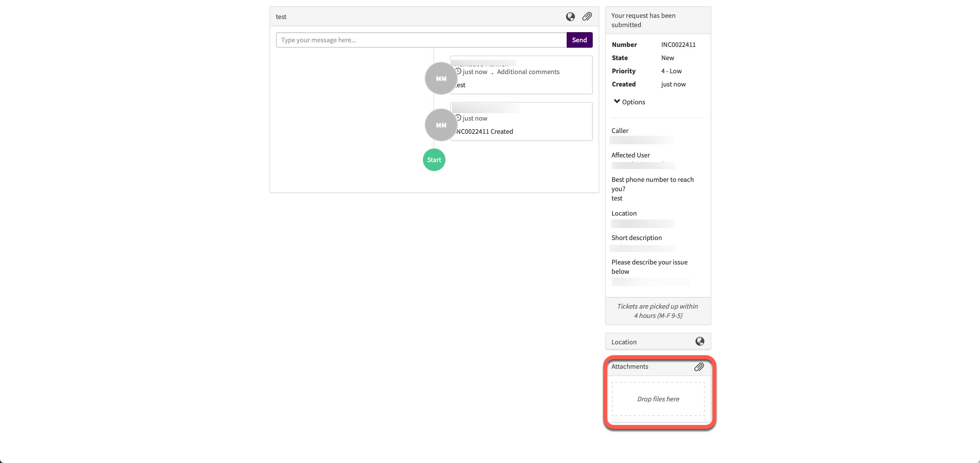Viewport: 980px width, 463px height.
Task: Click the paperclip icon in Attachments panel
Action: (x=699, y=367)
